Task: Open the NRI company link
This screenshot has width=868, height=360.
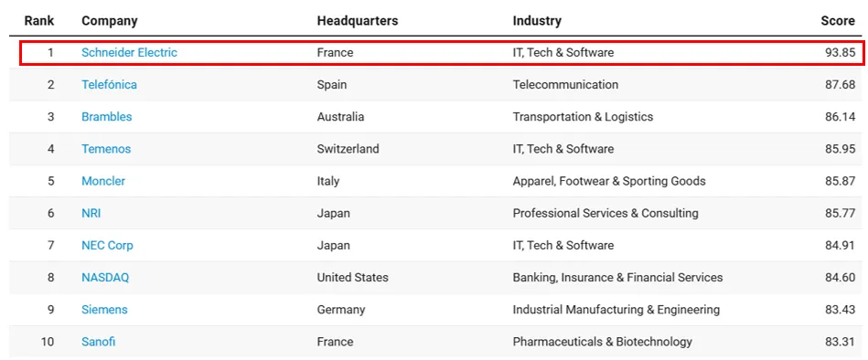Action: pyautogui.click(x=91, y=213)
